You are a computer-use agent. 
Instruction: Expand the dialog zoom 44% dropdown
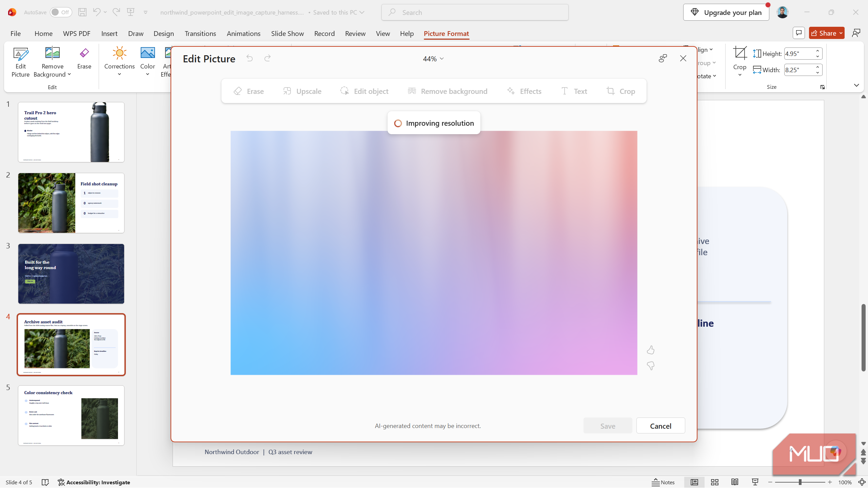[433, 59]
